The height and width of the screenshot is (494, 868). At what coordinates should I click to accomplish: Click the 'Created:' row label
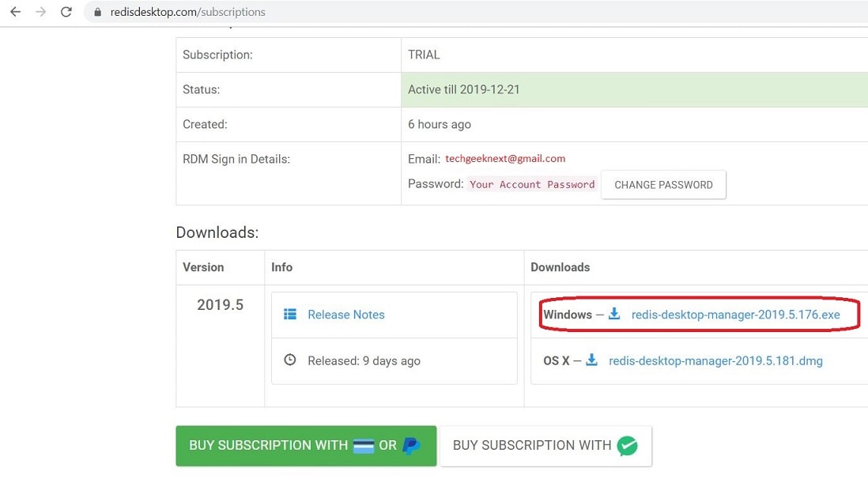coord(205,124)
